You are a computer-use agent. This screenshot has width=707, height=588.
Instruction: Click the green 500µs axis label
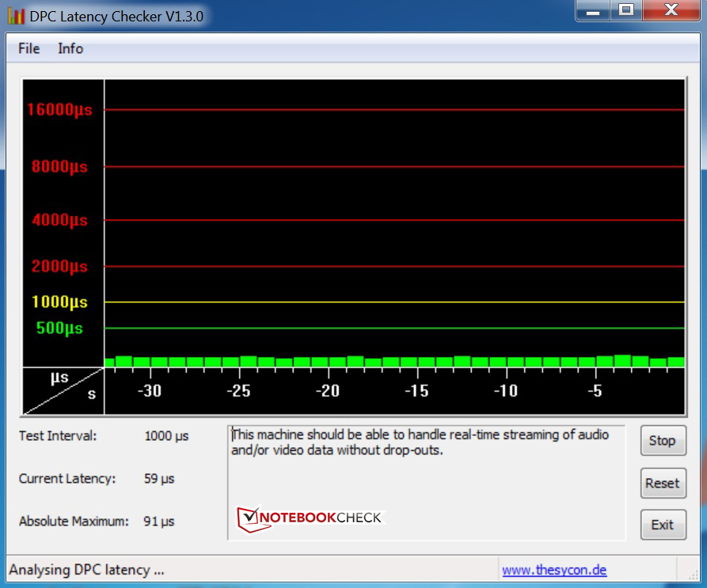(x=59, y=328)
